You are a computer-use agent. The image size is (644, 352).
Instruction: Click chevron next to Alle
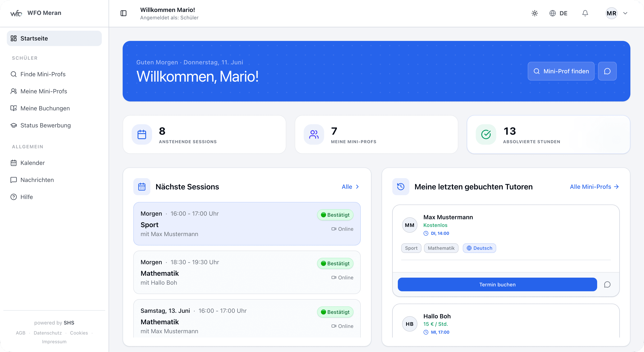click(x=357, y=187)
